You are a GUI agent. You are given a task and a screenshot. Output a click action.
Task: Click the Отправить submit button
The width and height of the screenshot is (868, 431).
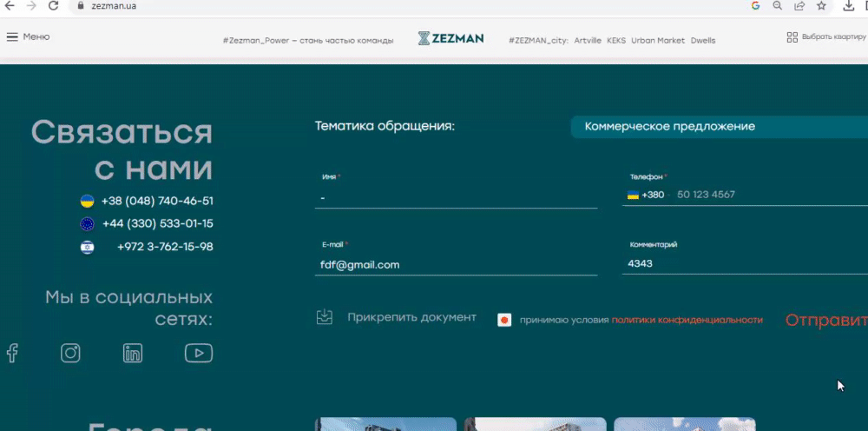(826, 320)
